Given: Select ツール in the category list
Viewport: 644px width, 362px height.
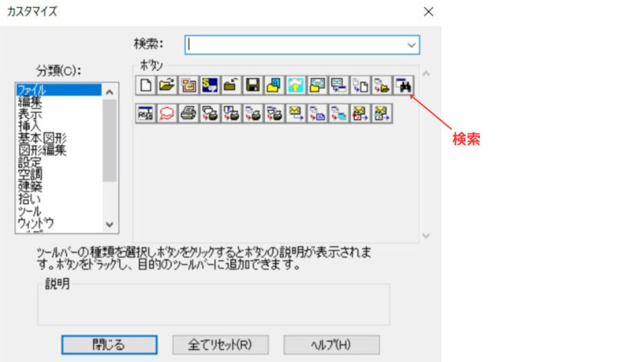Looking at the screenshot, I should point(59,212).
